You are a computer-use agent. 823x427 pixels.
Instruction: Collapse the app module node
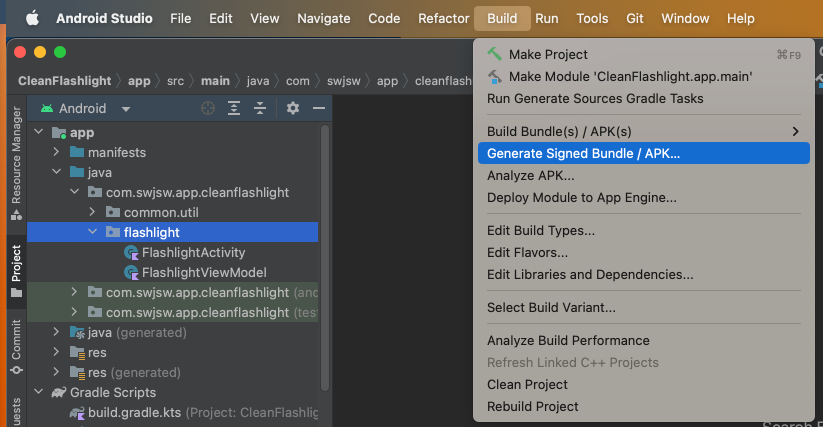click(39, 132)
